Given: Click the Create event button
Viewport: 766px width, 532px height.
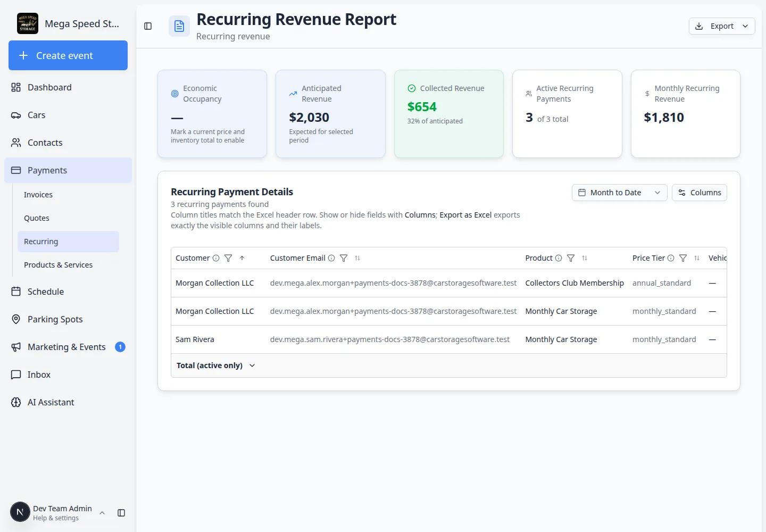Looking at the screenshot, I should click(68, 55).
